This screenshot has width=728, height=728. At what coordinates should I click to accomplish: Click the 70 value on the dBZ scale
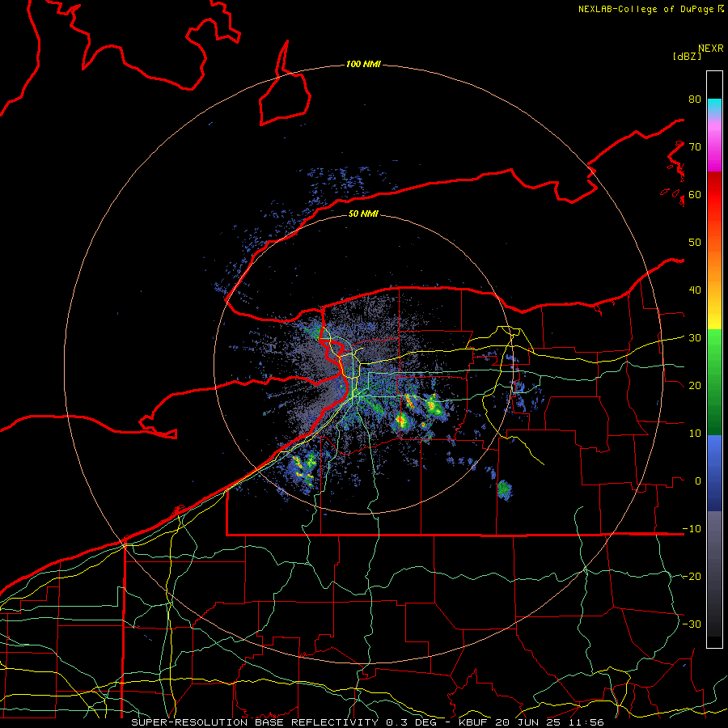[695, 146]
